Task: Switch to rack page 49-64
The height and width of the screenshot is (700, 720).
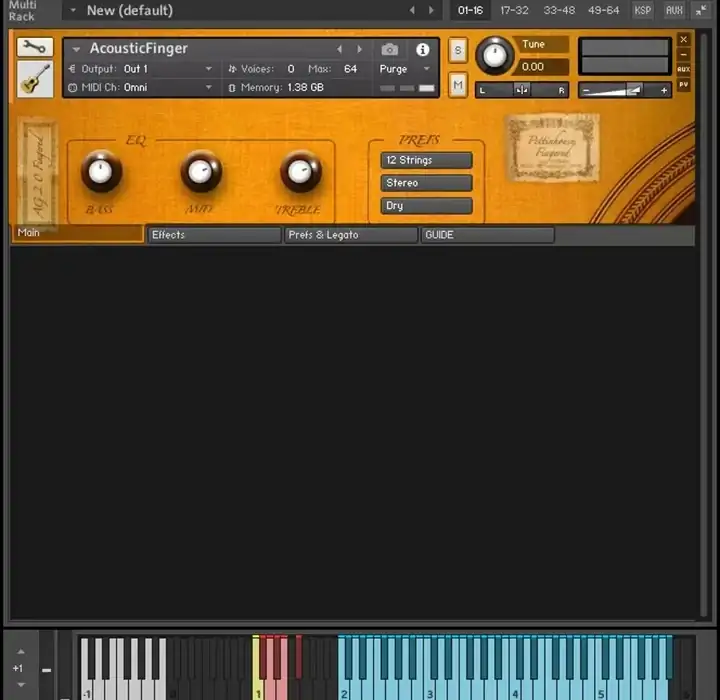Action: pyautogui.click(x=603, y=10)
